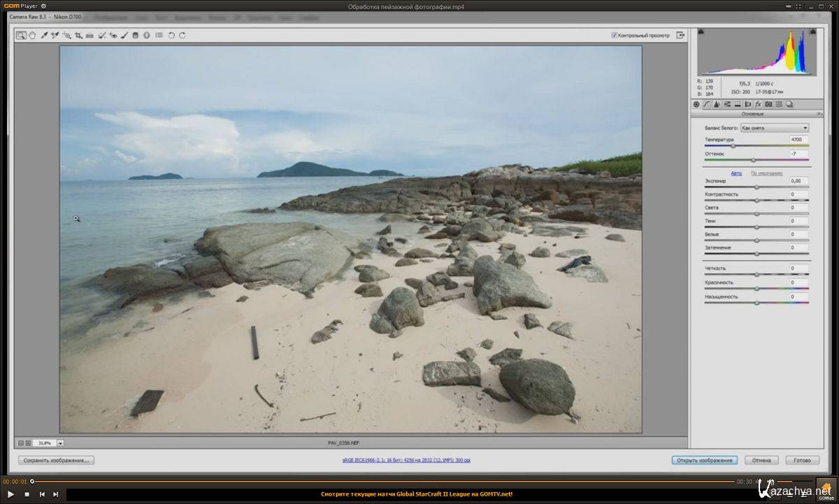Toggle the highlight clipping warning in histogram
This screenshot has height=504, width=839.
click(812, 31)
